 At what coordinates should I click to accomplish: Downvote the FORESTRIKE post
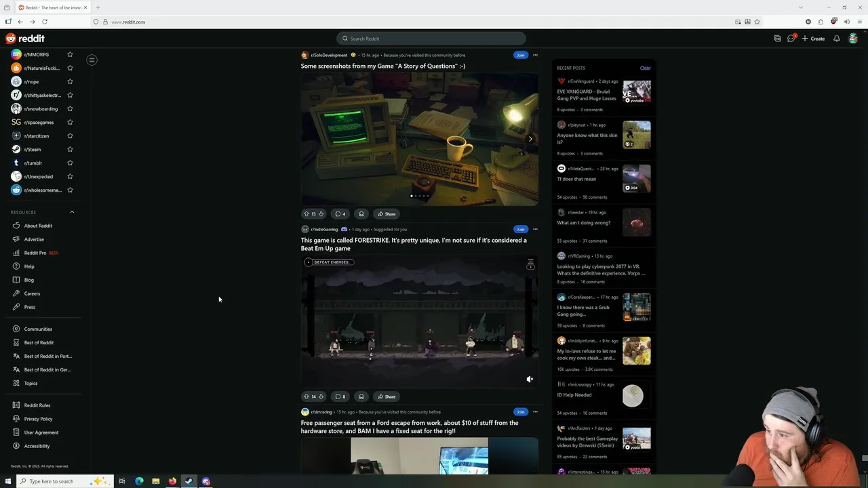tap(321, 396)
